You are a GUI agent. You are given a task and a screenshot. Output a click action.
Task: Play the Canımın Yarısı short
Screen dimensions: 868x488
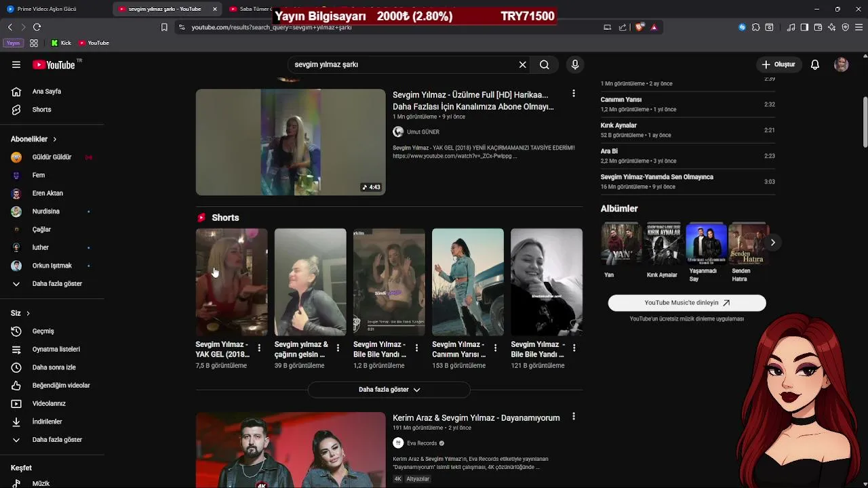coord(468,282)
